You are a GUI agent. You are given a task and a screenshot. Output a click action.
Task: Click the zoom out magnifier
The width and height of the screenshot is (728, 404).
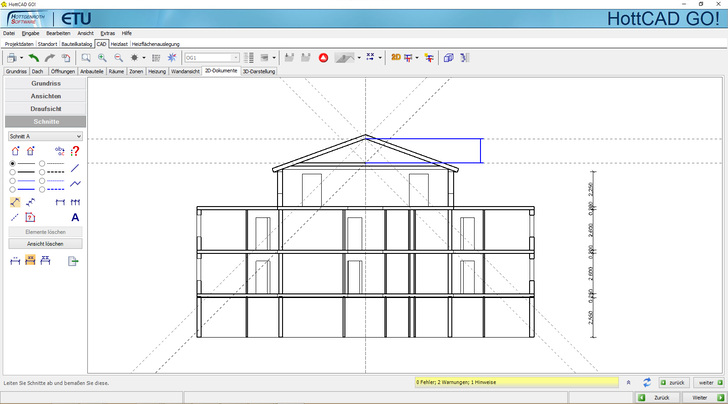point(118,58)
